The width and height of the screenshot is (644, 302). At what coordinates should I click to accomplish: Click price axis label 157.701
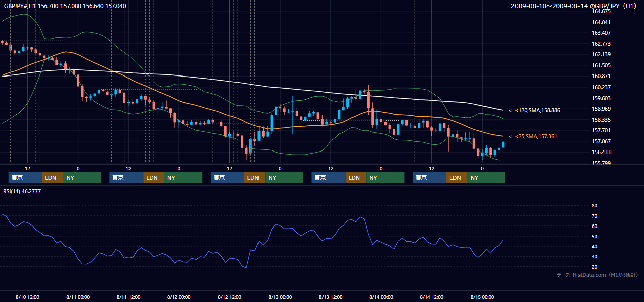(601, 130)
